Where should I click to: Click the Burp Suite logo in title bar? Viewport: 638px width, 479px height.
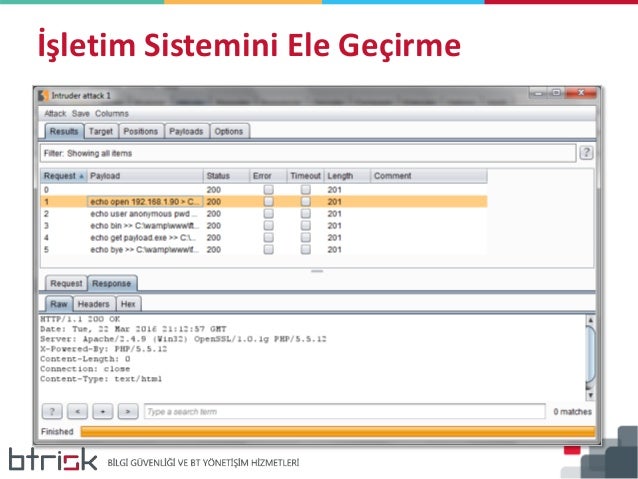(43, 96)
